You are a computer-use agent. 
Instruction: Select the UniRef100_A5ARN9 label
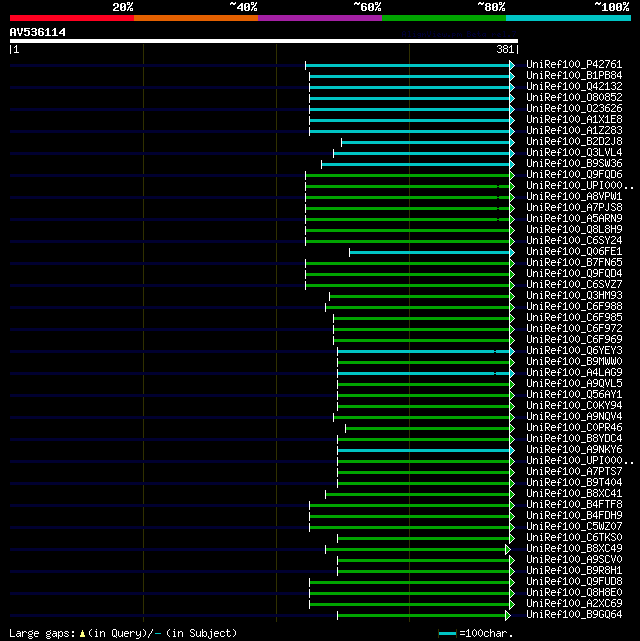pos(574,219)
